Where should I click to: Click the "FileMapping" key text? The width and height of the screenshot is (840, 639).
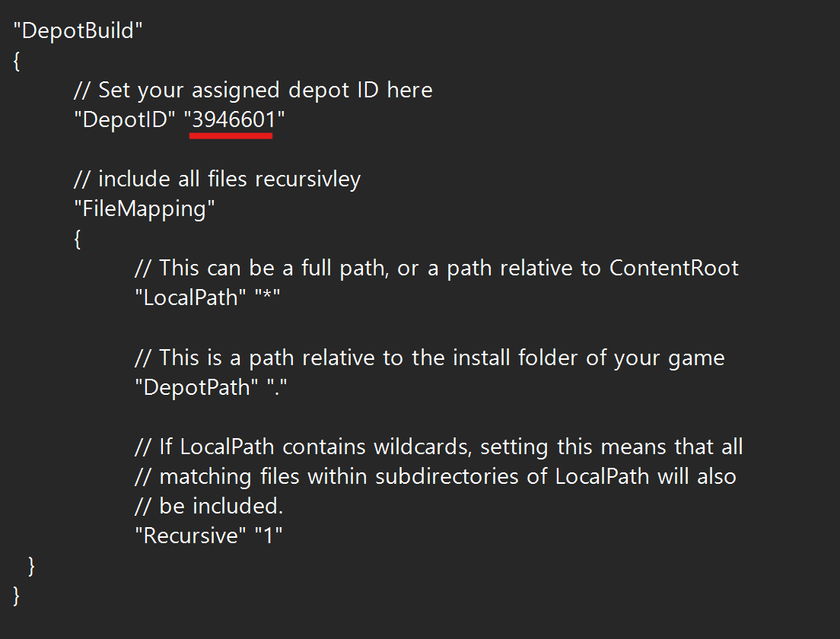[x=144, y=209]
